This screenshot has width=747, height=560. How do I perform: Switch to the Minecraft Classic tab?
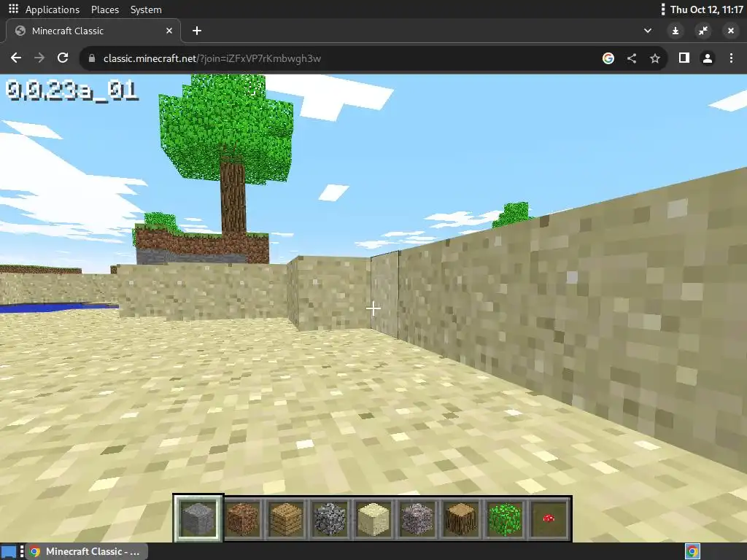coord(93,31)
